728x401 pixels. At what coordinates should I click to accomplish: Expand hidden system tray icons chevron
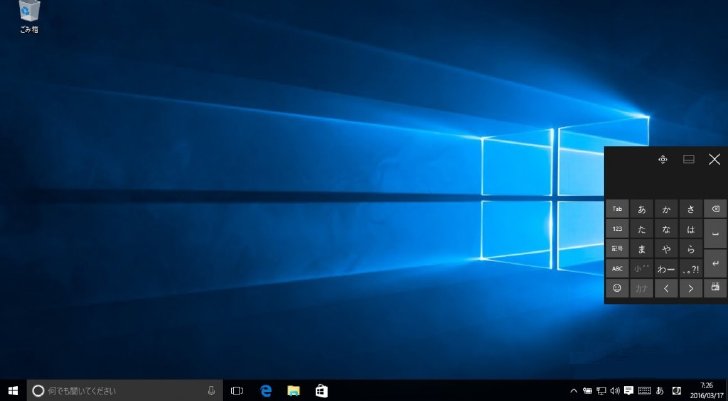(x=574, y=391)
